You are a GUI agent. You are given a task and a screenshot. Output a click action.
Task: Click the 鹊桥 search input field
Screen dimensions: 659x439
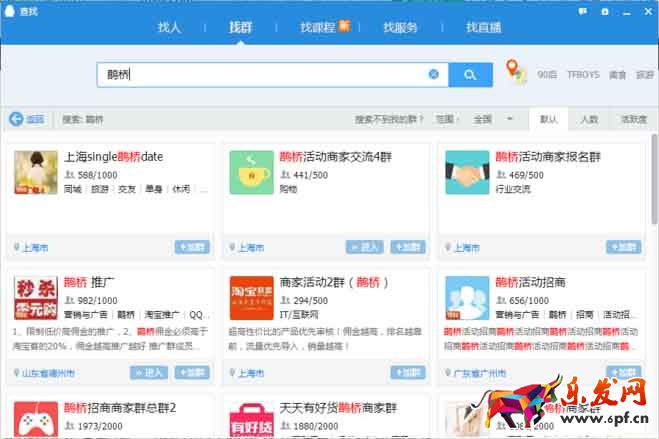click(260, 75)
